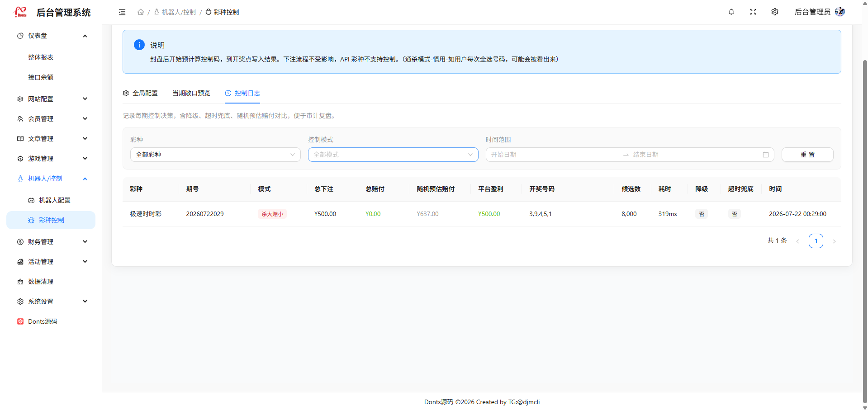Viewport: 868px width, 410px height.
Task: Click the Donts源码 red sidebar icon
Action: pos(20,321)
